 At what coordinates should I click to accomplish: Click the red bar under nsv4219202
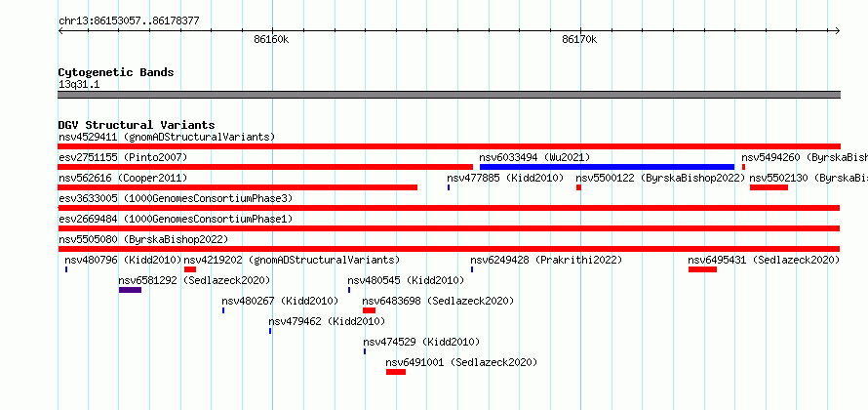190,269
